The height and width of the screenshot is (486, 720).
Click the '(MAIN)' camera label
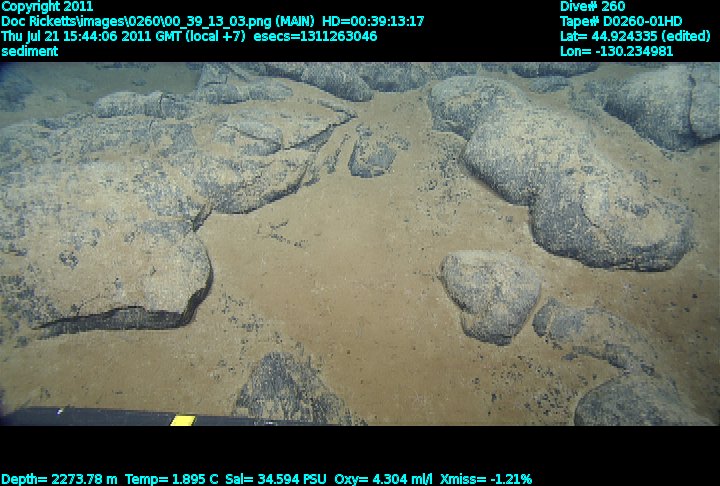point(296,22)
